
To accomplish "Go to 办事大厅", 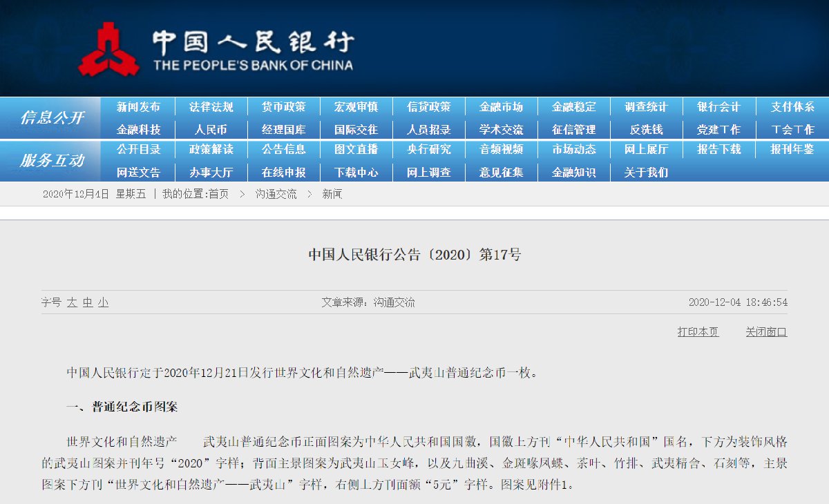I will click(211, 173).
